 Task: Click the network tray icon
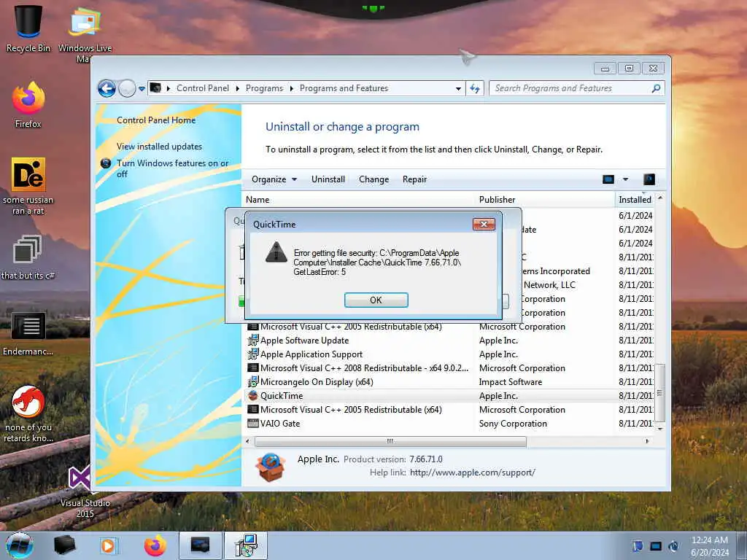pyautogui.click(x=656, y=546)
